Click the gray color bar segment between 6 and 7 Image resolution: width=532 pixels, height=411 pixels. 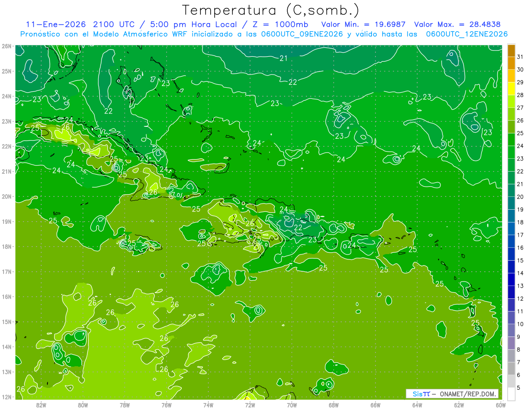click(511, 368)
